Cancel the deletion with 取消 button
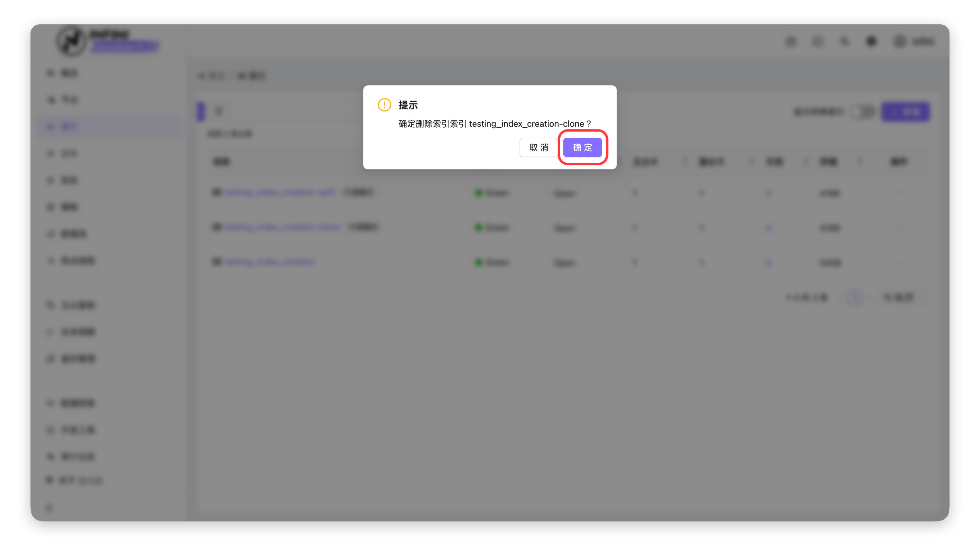Viewport: 980px width, 558px height. (538, 147)
